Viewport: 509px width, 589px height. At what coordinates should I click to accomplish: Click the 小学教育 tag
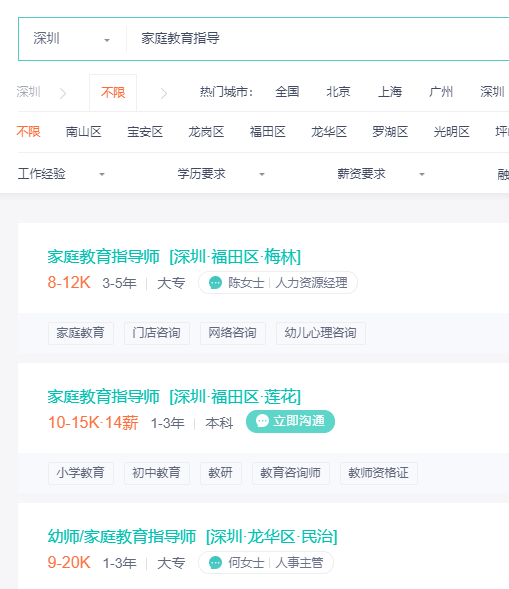coord(81,473)
